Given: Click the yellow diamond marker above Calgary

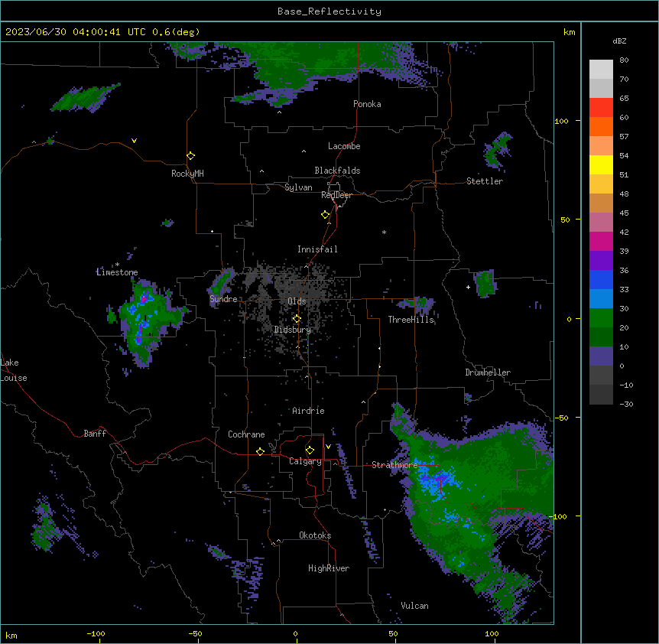Looking at the screenshot, I should (310, 450).
